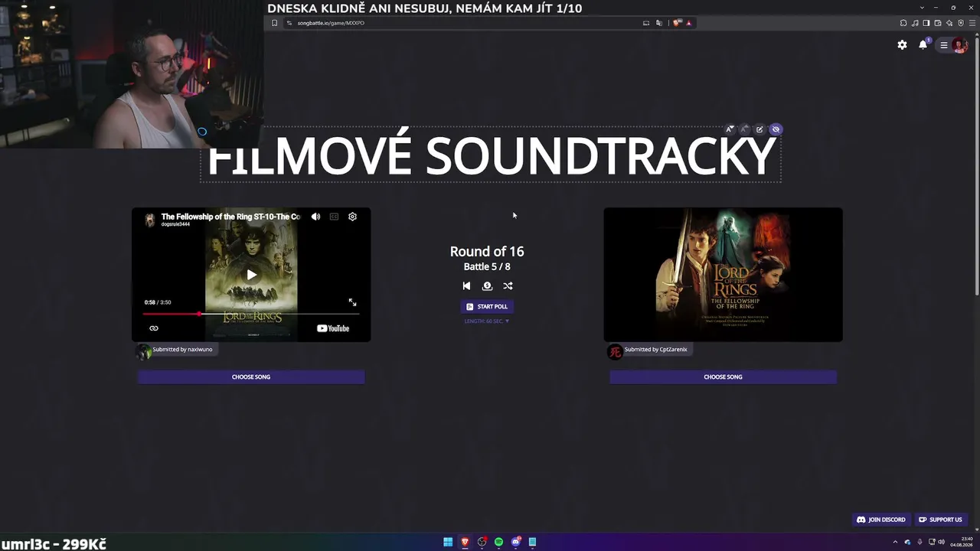The height and width of the screenshot is (551, 980).
Task: Open YouTube player settings gear
Action: pyautogui.click(x=352, y=217)
